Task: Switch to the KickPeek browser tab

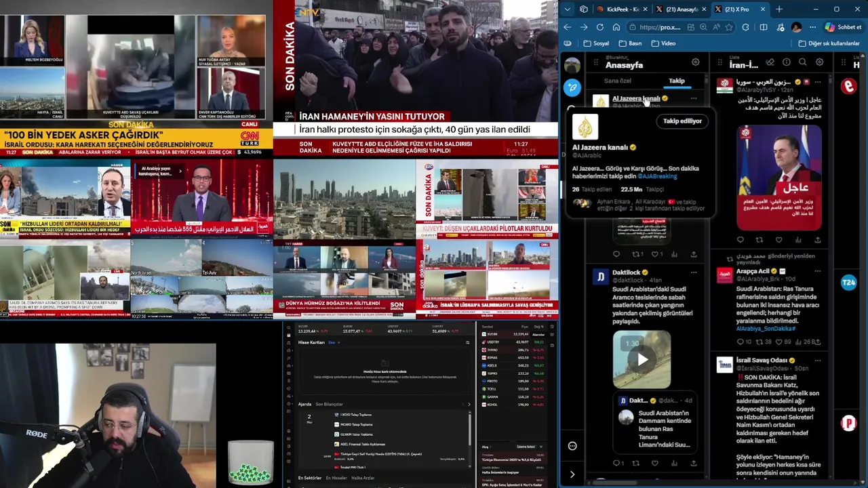Action: [x=620, y=9]
